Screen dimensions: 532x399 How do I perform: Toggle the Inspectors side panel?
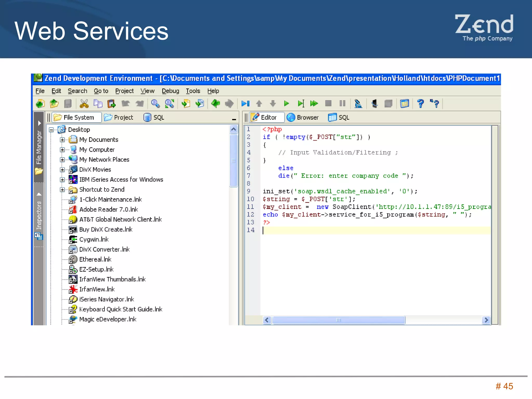[39, 216]
